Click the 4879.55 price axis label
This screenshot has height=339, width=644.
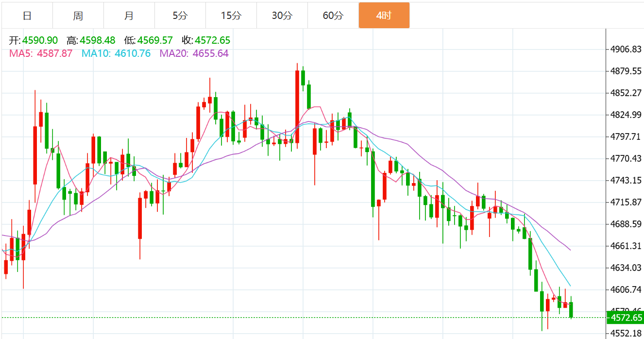pyautogui.click(x=626, y=71)
